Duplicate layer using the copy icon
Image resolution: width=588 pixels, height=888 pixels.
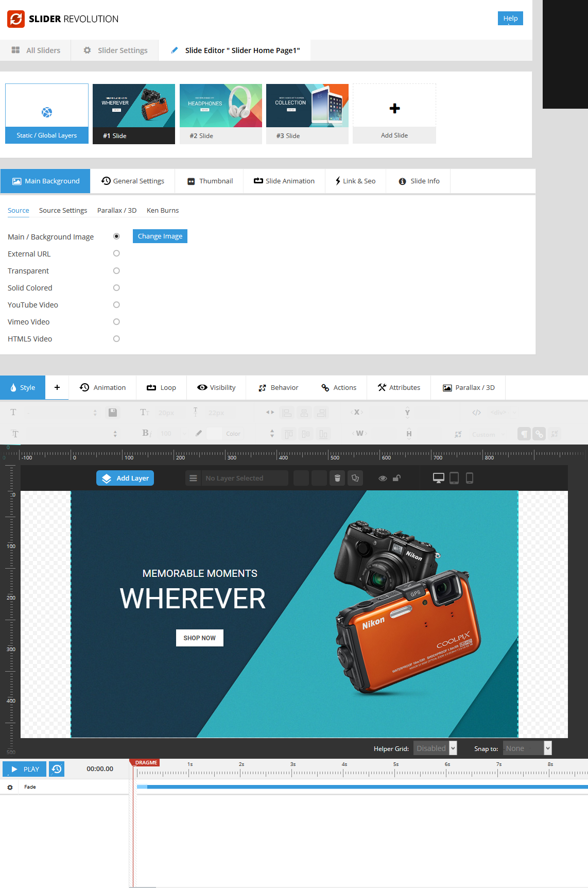[x=355, y=478]
